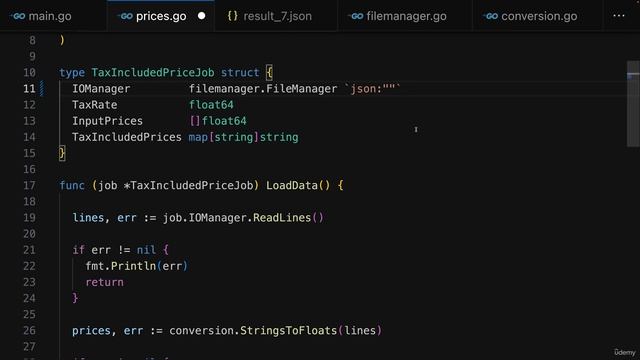Click the TaxIncludedPrices field name

coord(127,137)
